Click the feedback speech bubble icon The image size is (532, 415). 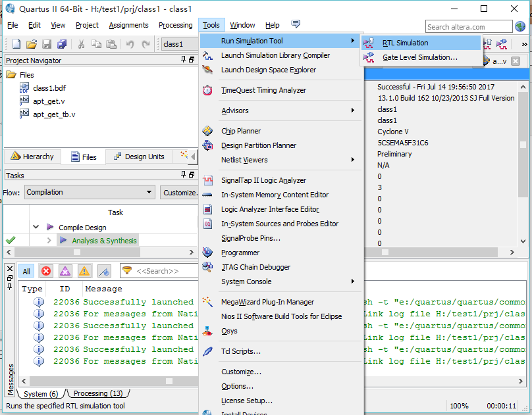coord(296,24)
